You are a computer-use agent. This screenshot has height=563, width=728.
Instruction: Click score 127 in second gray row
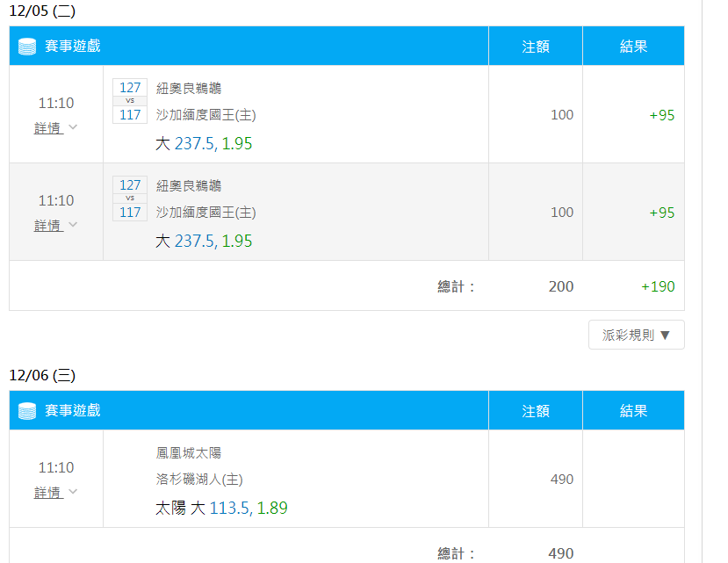pos(130,184)
